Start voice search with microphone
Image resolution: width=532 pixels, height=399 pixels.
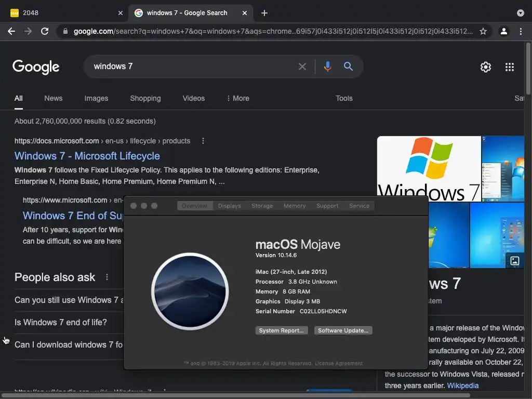pyautogui.click(x=327, y=66)
